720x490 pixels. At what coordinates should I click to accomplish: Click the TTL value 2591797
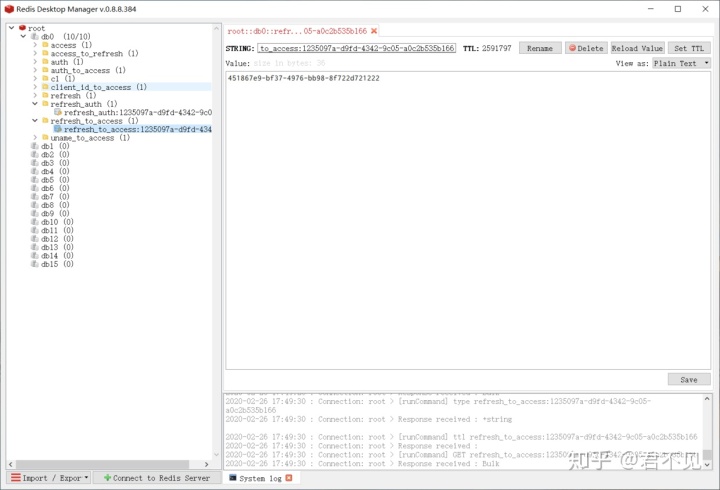tap(496, 48)
